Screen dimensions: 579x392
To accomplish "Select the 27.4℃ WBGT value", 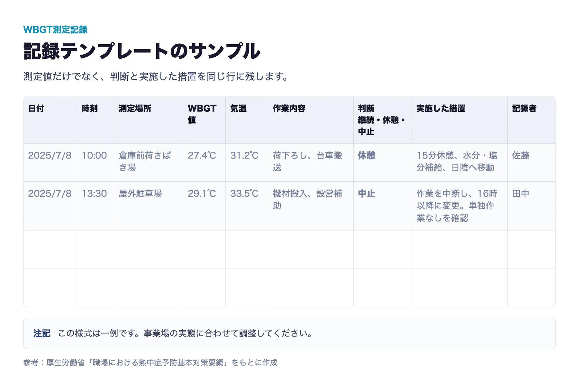I will pos(202,155).
